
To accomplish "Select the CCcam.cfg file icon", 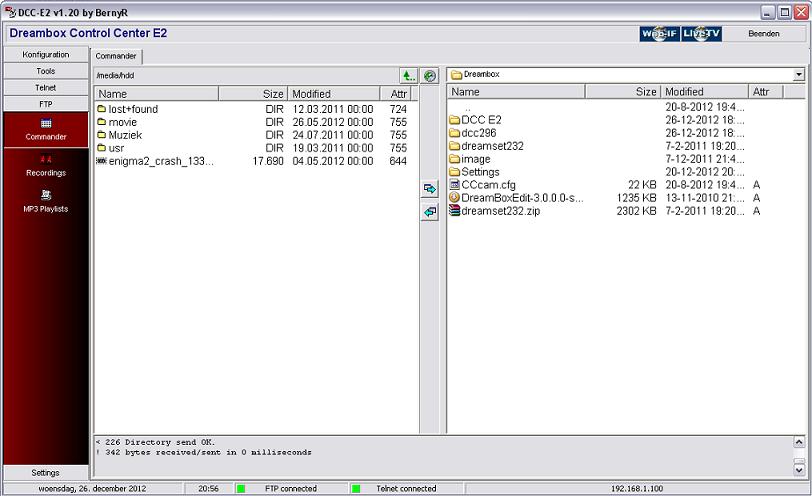I will (x=455, y=184).
